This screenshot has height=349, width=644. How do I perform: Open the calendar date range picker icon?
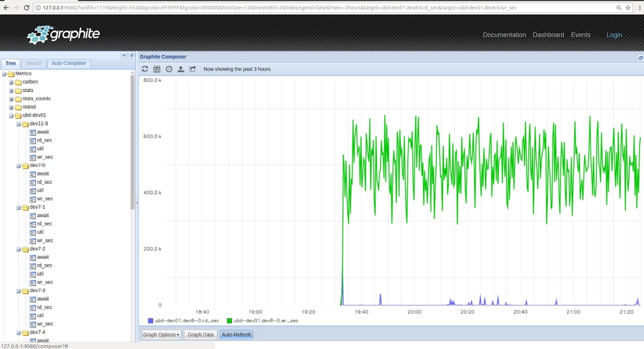tap(157, 69)
